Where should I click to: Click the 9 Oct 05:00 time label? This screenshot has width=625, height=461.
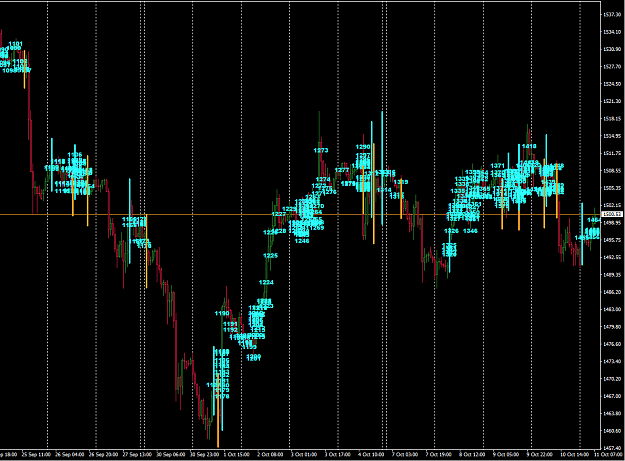506,454
